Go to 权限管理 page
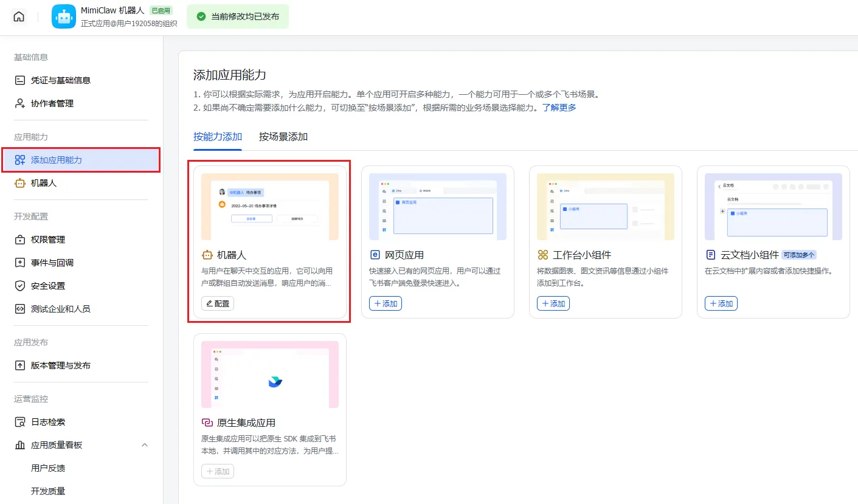The width and height of the screenshot is (858, 504). click(48, 240)
